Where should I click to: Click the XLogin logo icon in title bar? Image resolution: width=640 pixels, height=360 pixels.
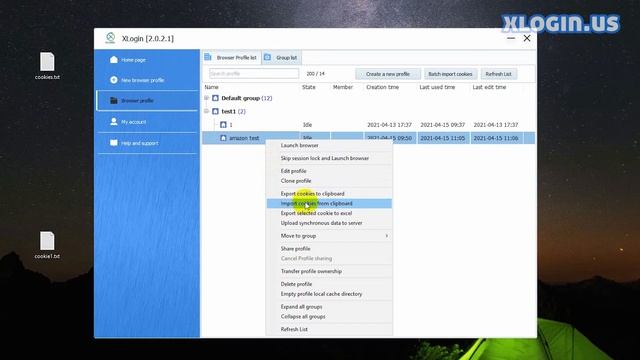[x=110, y=38]
